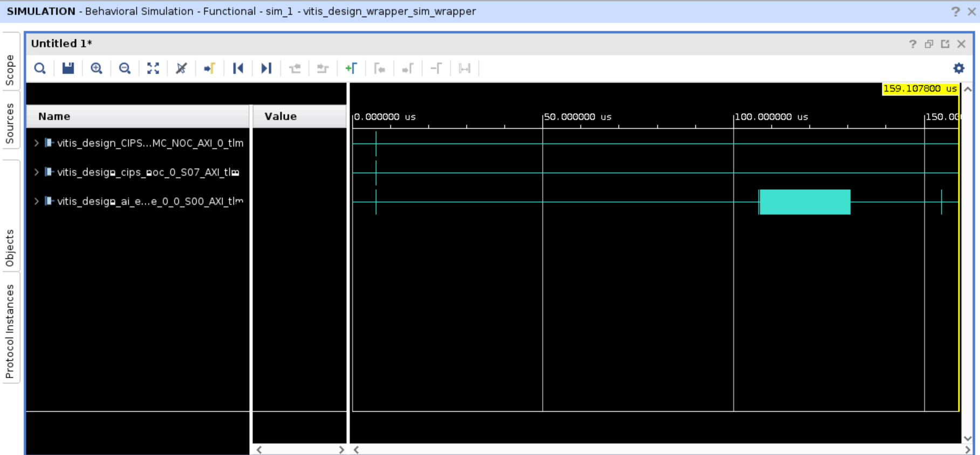Save the waveform configuration
980x455 pixels.
pyautogui.click(x=68, y=68)
